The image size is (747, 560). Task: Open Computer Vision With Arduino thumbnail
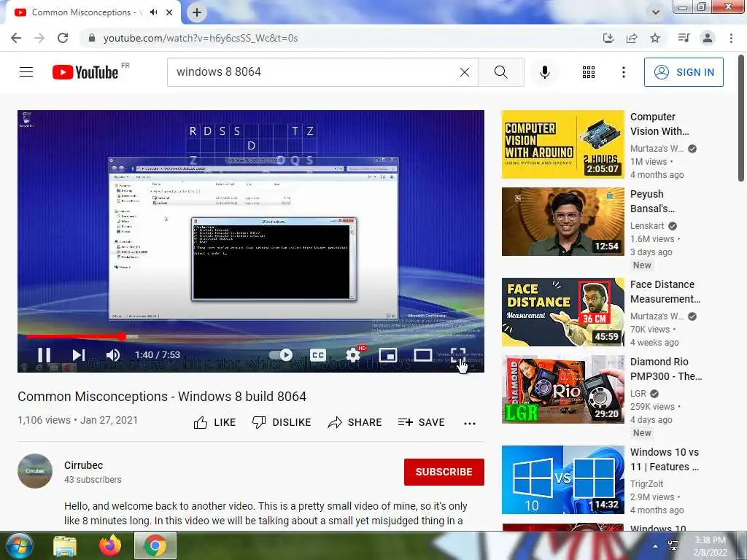point(562,144)
